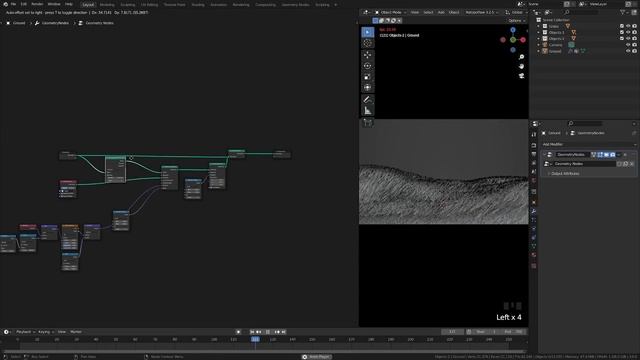640x360 pixels.
Task: Select the Transform tool in viewport toolbar
Action: point(367,87)
